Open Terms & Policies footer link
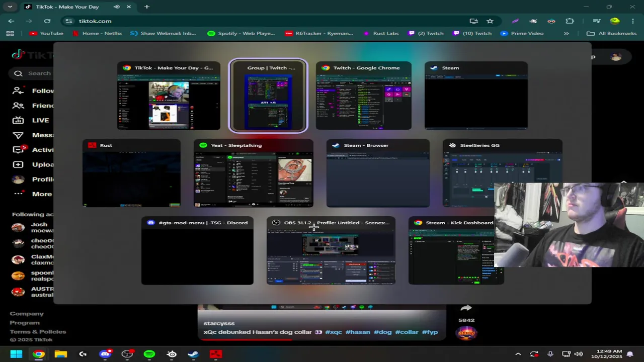The image size is (644, 362). point(38,332)
